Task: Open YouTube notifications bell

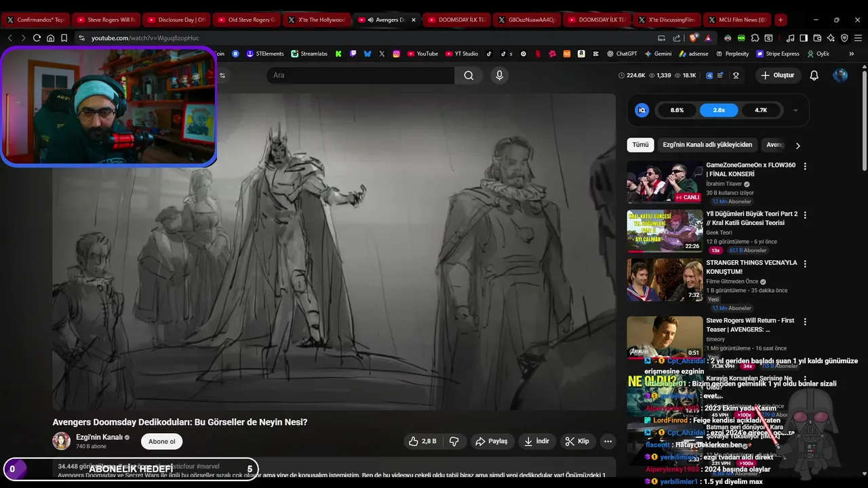Action: 814,75
